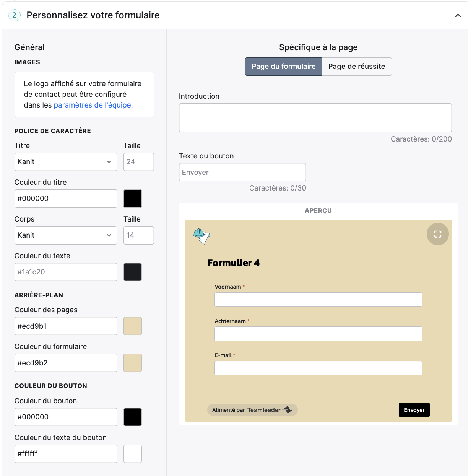Click the Teamleader logo icon in badge
The height and width of the screenshot is (476, 468).
point(288,410)
